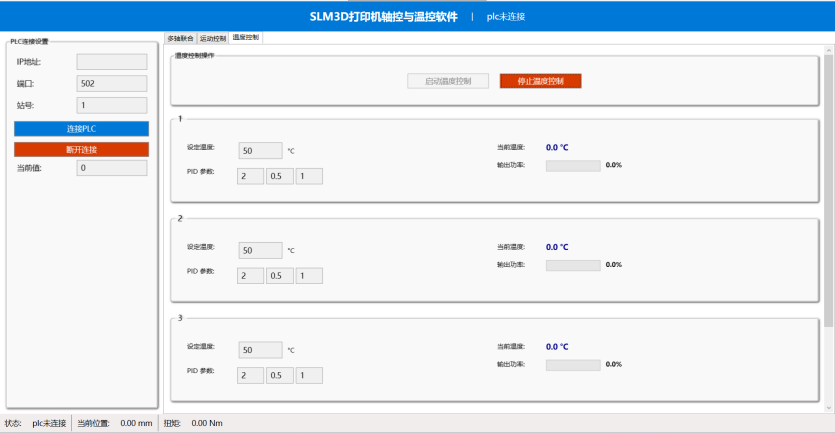Select zone 1 first PID parameter field
Screen dimensions: 835x433
250,176
